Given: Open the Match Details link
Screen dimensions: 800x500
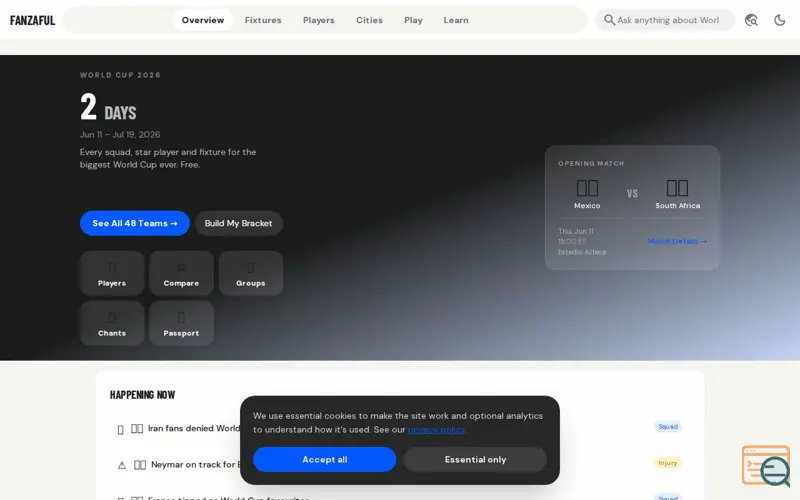Looking at the screenshot, I should pyautogui.click(x=677, y=241).
